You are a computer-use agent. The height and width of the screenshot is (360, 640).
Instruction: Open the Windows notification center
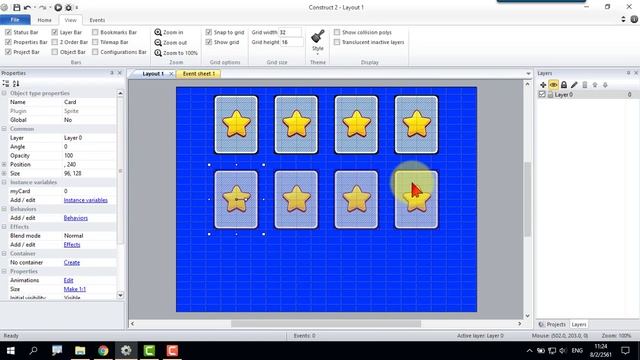point(625,351)
